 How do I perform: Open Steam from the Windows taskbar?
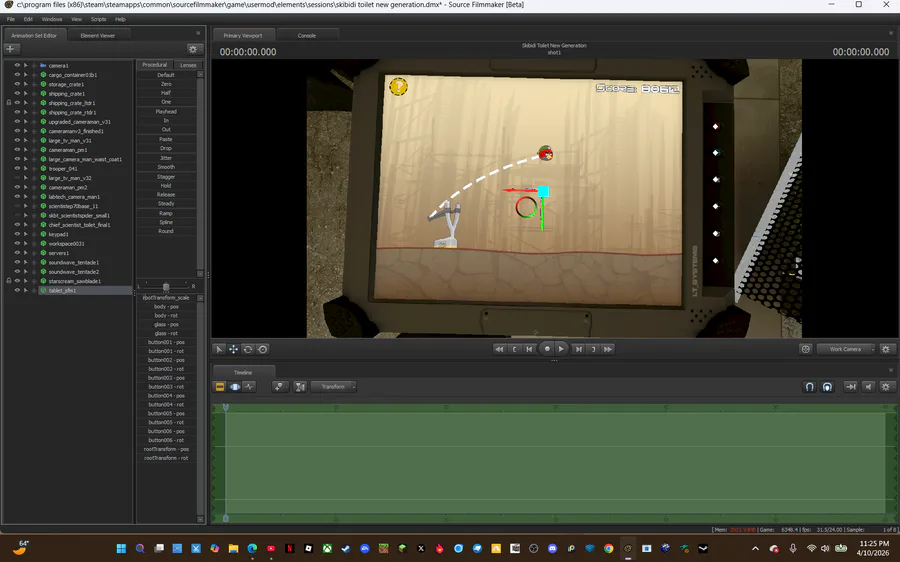click(346, 548)
